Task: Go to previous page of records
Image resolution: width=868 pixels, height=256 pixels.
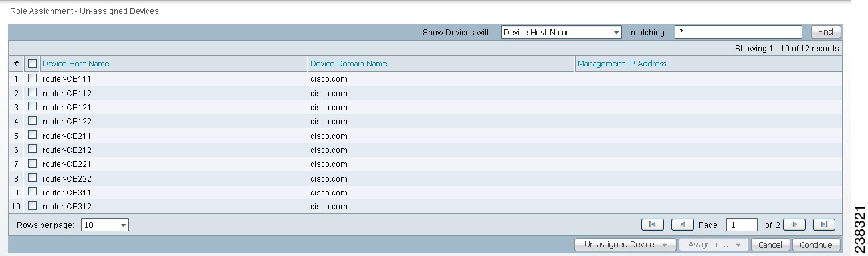Action: tap(683, 225)
